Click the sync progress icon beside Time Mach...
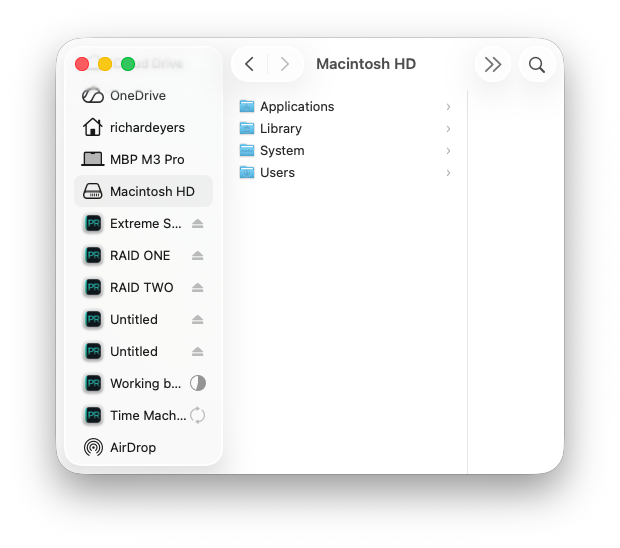This screenshot has height=548, width=620. click(198, 416)
